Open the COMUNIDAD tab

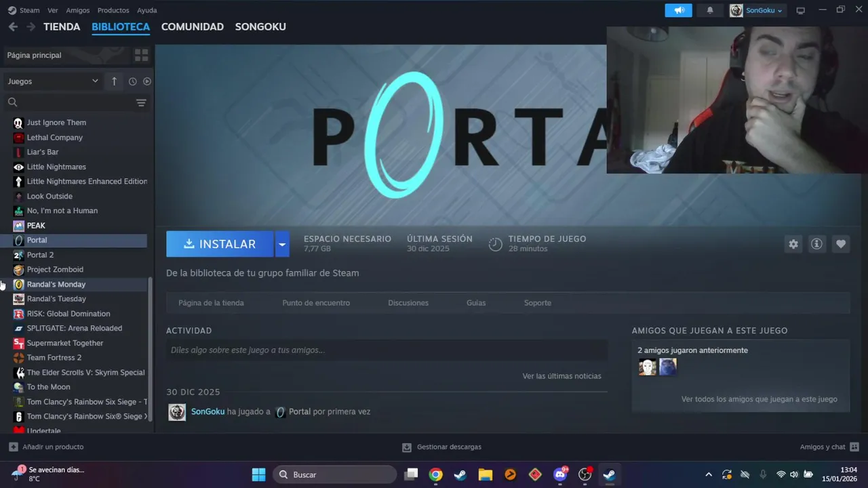point(193,26)
